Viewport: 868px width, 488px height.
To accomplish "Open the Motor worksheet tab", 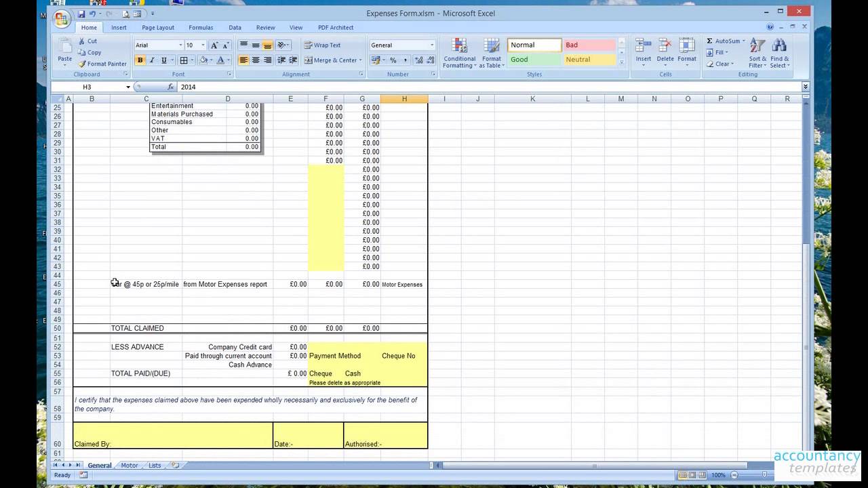I will click(130, 466).
